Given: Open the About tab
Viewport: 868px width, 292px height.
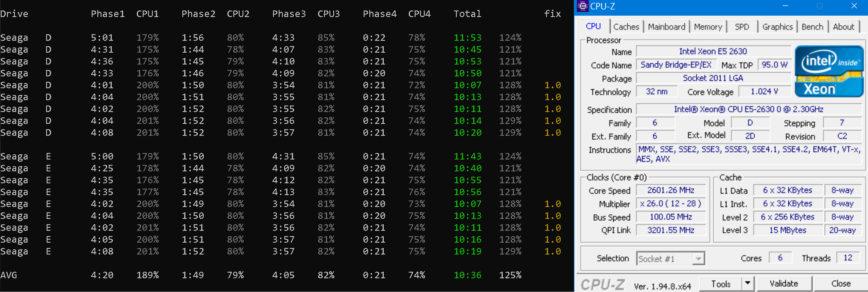Looking at the screenshot, I should point(843,27).
